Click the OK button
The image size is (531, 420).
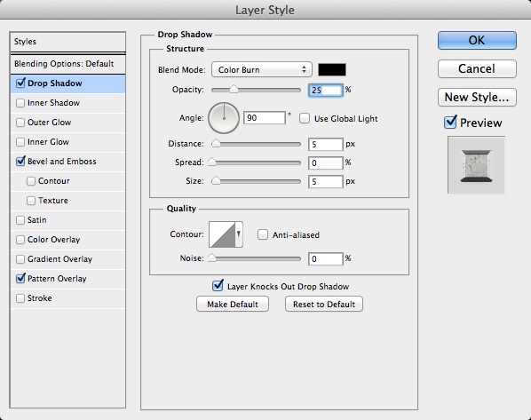pos(477,40)
